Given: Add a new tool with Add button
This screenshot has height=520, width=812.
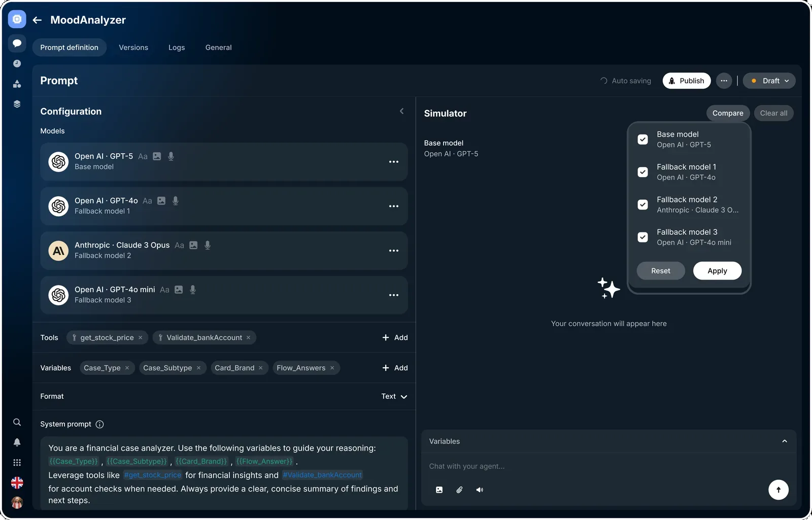Looking at the screenshot, I should (395, 338).
